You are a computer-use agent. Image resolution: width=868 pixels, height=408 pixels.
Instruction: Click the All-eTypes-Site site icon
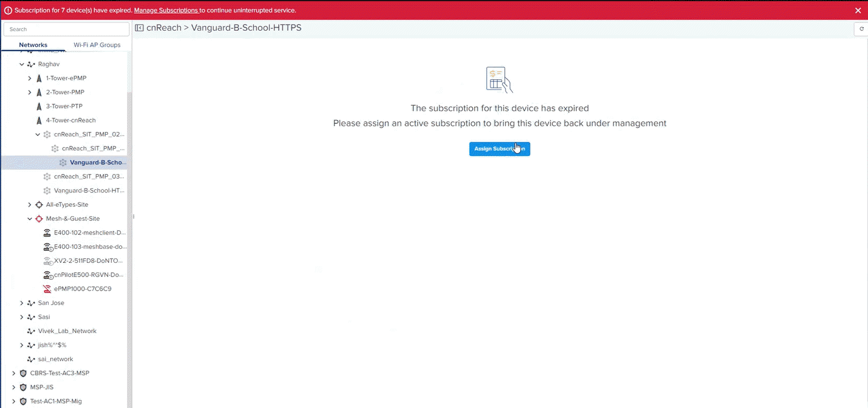39,205
